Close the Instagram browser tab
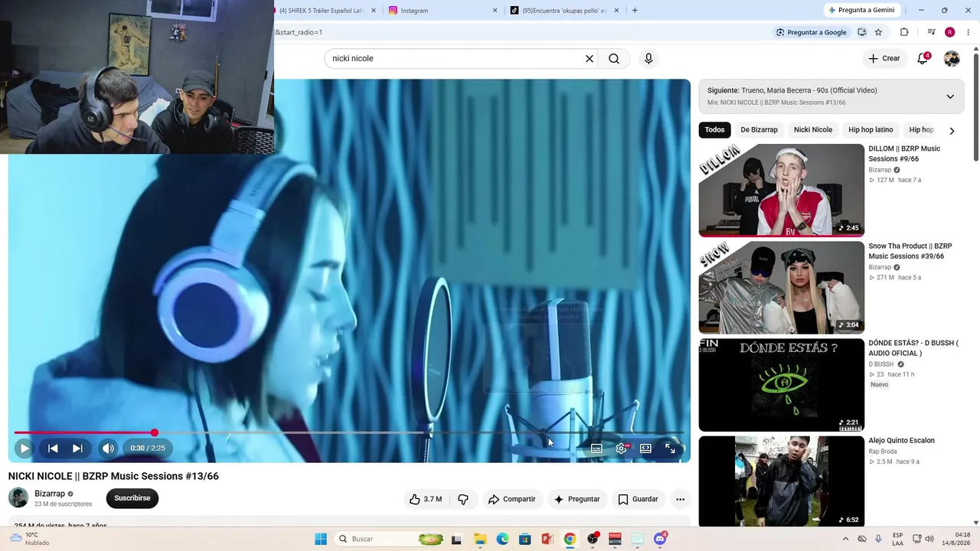Viewport: 980px width, 551px height. click(x=495, y=11)
